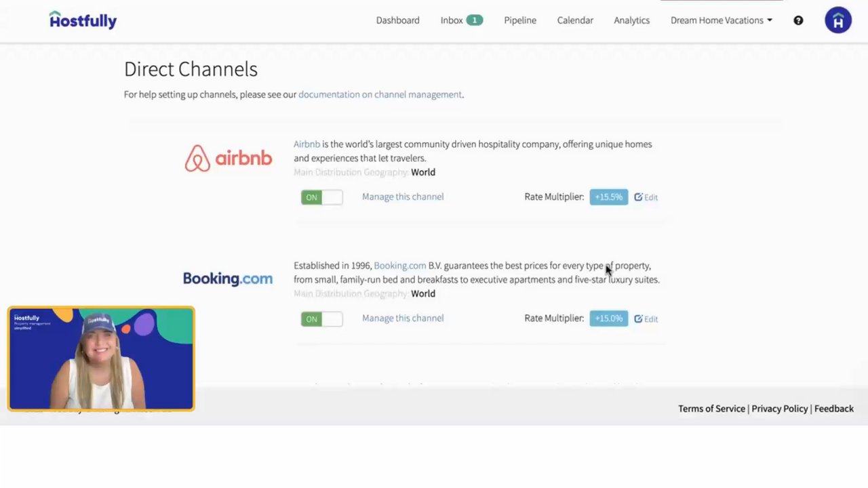Open Manage this channel for Airbnb
This screenshot has height=488, width=868.
click(x=403, y=197)
